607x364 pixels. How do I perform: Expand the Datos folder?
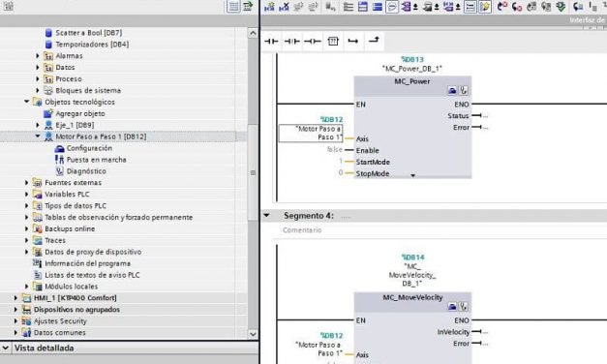38,68
